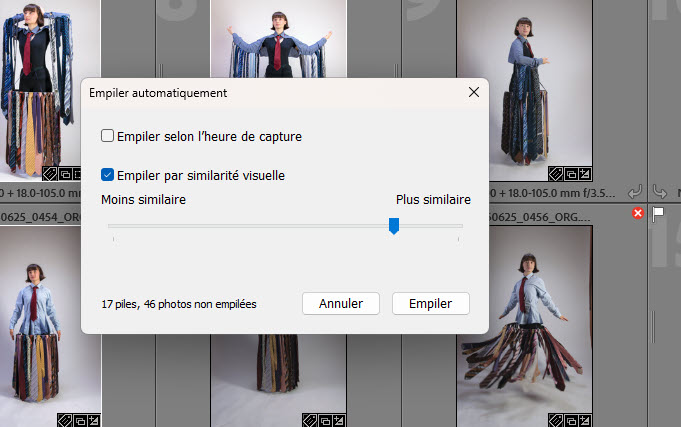Click develop adjustments badge on the 0625_0454 photo

click(x=94, y=420)
